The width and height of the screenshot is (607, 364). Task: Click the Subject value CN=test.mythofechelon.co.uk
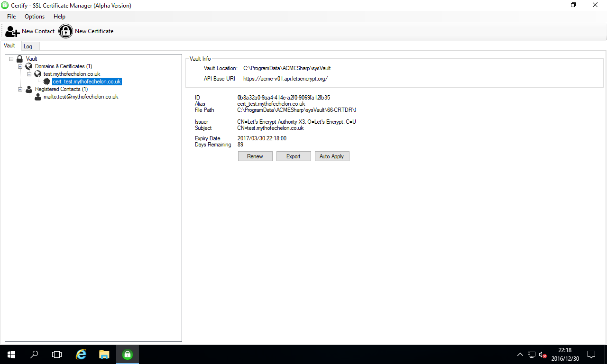coord(270,128)
